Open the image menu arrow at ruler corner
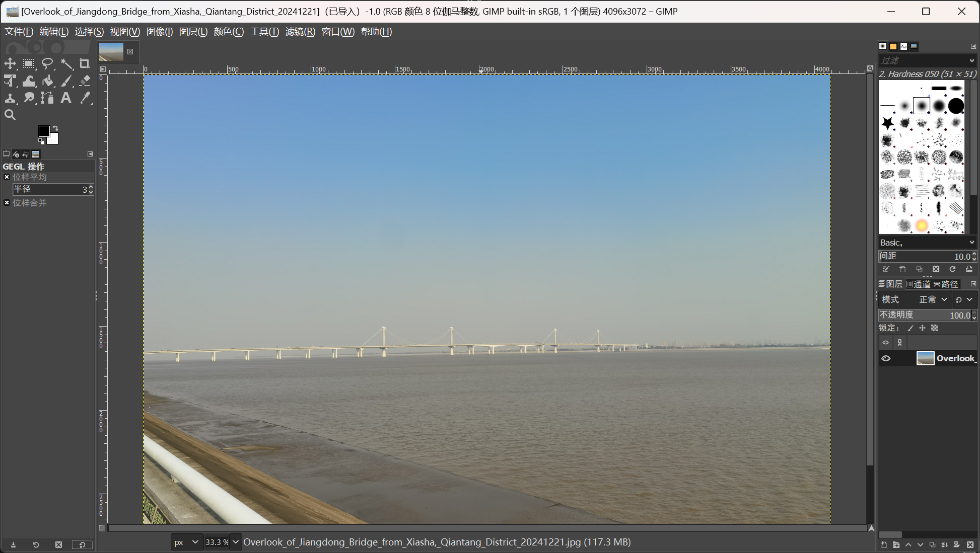Viewport: 980px width, 553px height. coord(103,69)
